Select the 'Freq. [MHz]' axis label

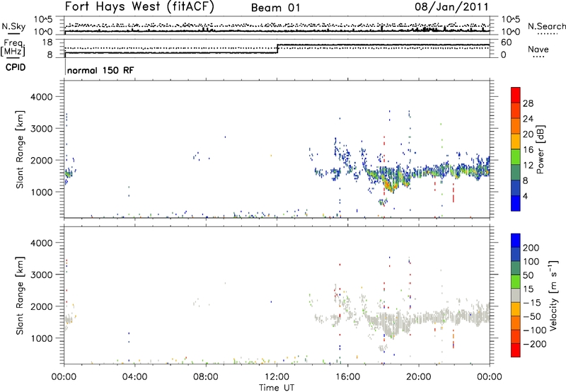point(13,48)
